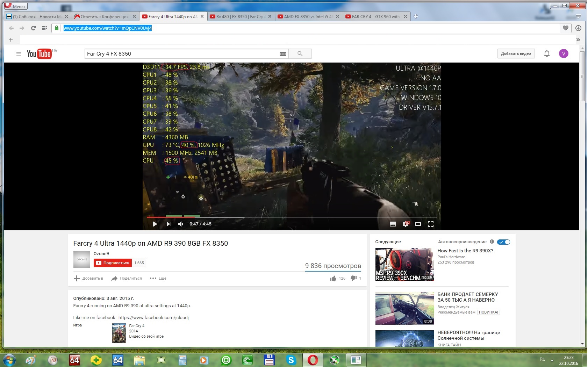588x367 pixels.
Task: Switch the RU input language indicator
Action: [543, 359]
